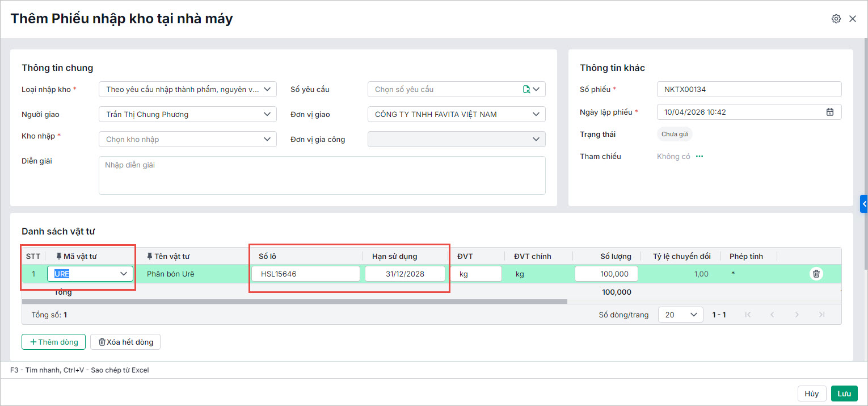
Task: Select a warehouse in Kho nhập dropdown
Action: 187,139
